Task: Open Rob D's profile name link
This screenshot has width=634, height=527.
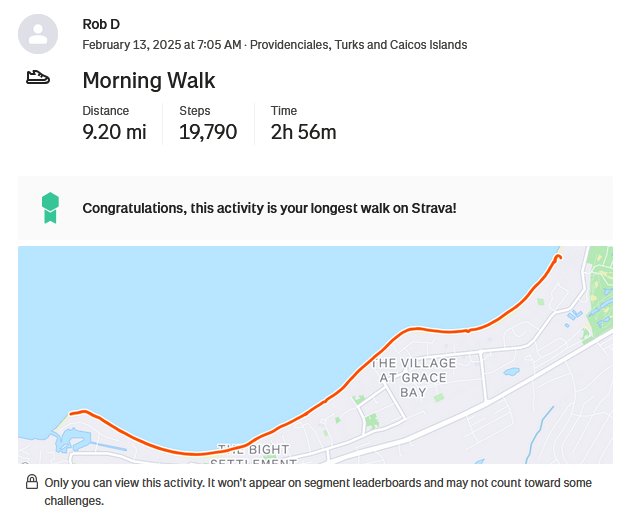Action: pos(101,24)
